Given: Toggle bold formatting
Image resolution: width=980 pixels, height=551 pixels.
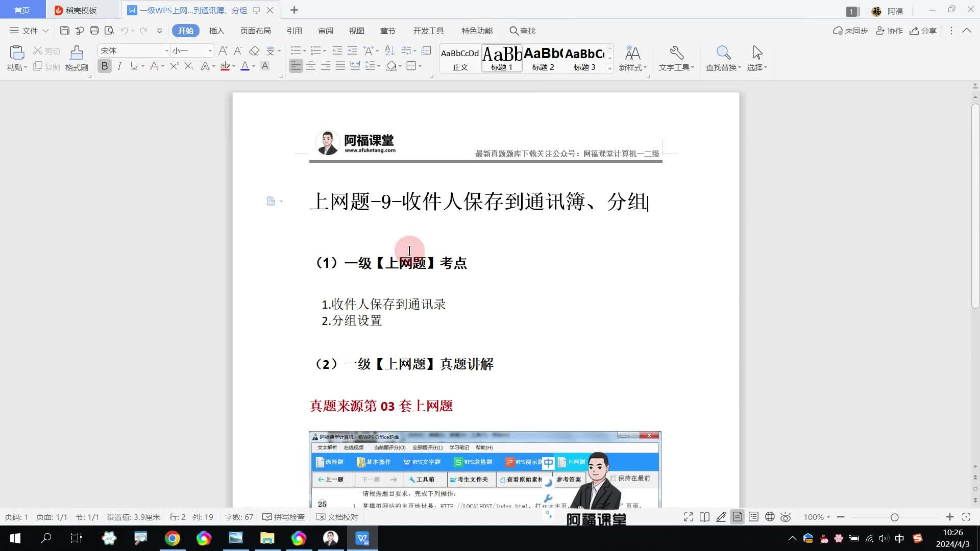Looking at the screenshot, I should [105, 66].
